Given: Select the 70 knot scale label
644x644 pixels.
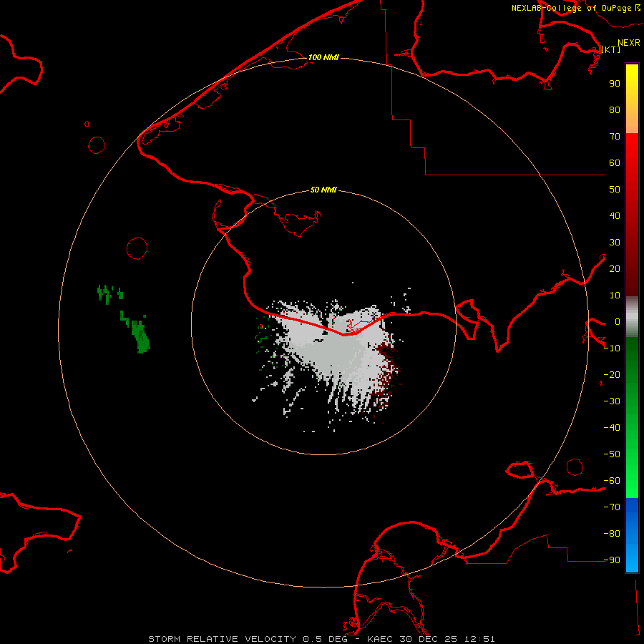Looking at the screenshot, I should 615,137.
